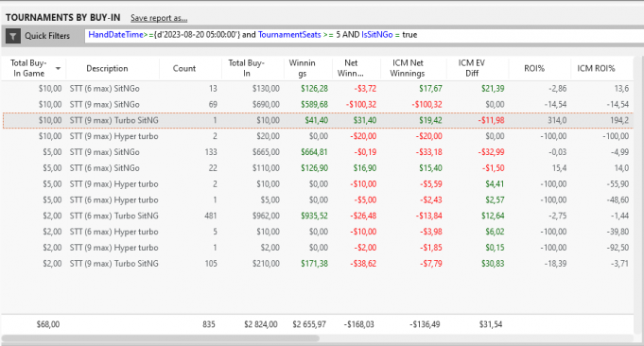Viewport: 644px width, 346px height.
Task: Select the $5 STT (9 max) SitNGo row
Action: pyautogui.click(x=318, y=152)
